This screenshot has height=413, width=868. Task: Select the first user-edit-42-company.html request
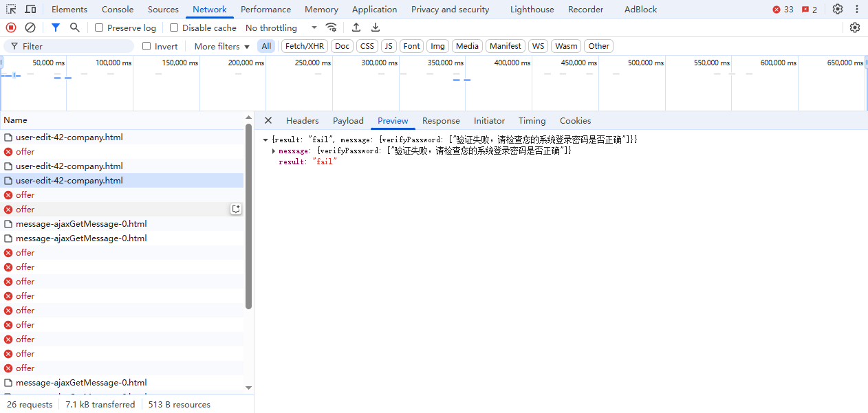click(122, 137)
